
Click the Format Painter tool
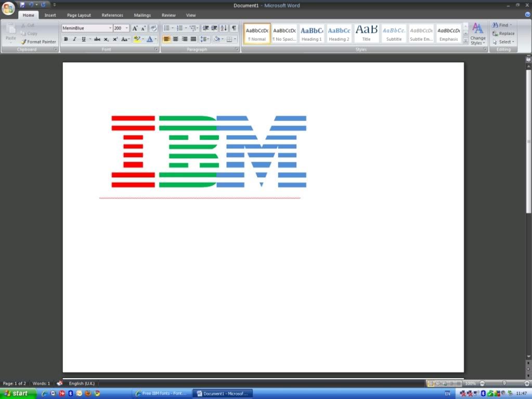point(38,42)
